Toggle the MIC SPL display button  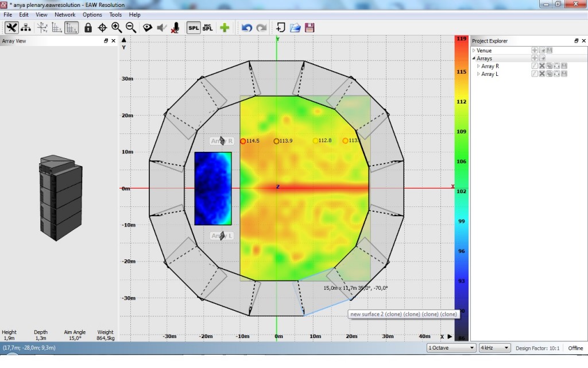tap(207, 28)
